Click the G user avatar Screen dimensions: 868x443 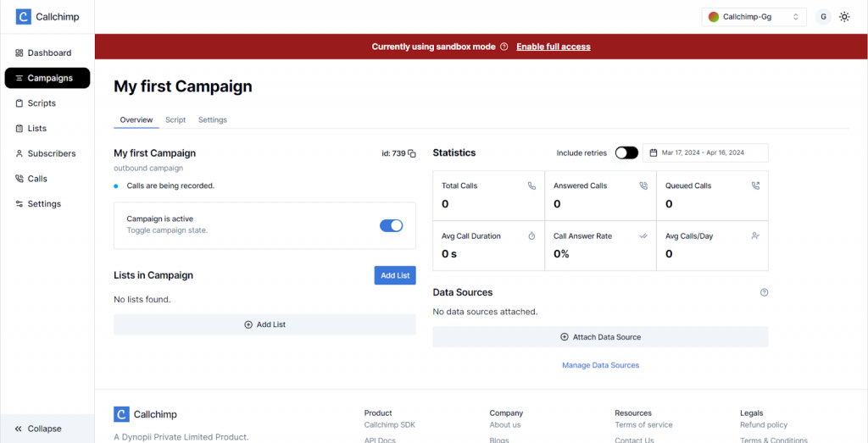coord(823,17)
